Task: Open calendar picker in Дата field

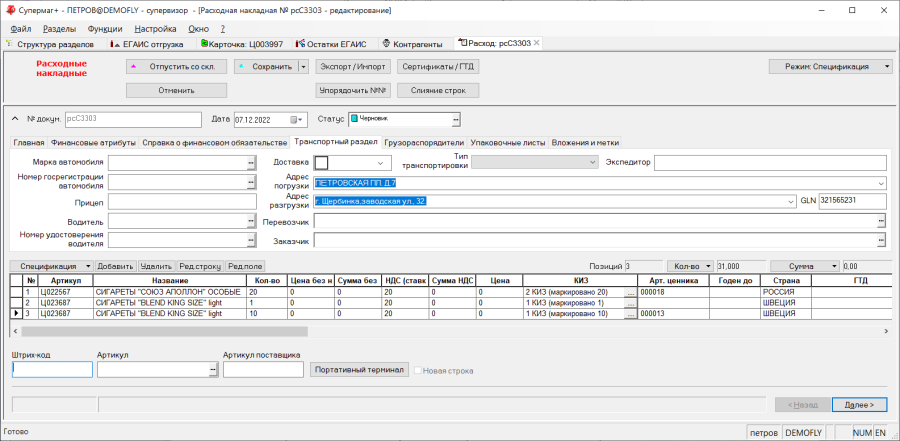Action: tap(296, 119)
